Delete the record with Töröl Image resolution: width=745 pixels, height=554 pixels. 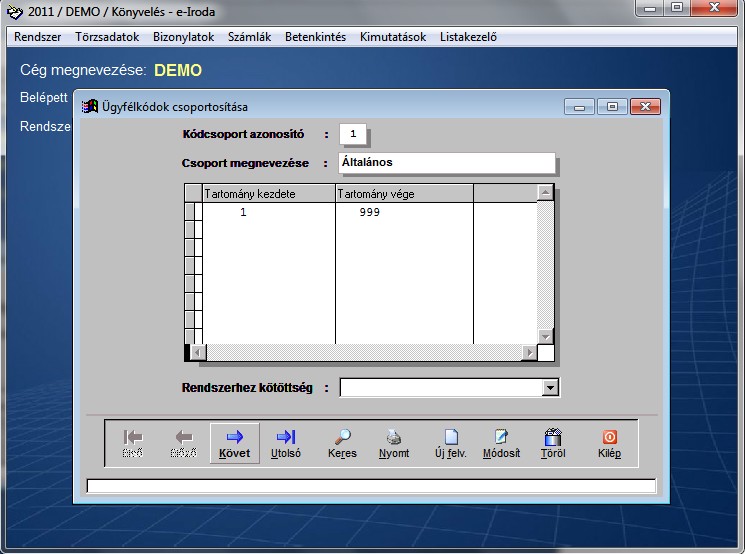tap(553, 442)
